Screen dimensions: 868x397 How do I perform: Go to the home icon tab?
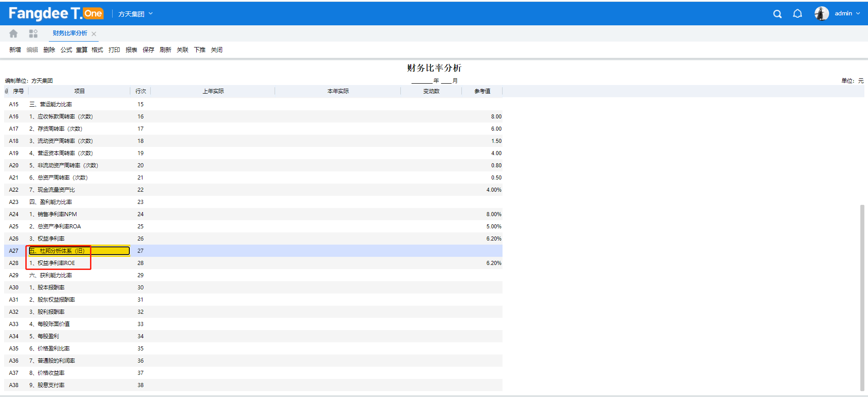[x=14, y=33]
